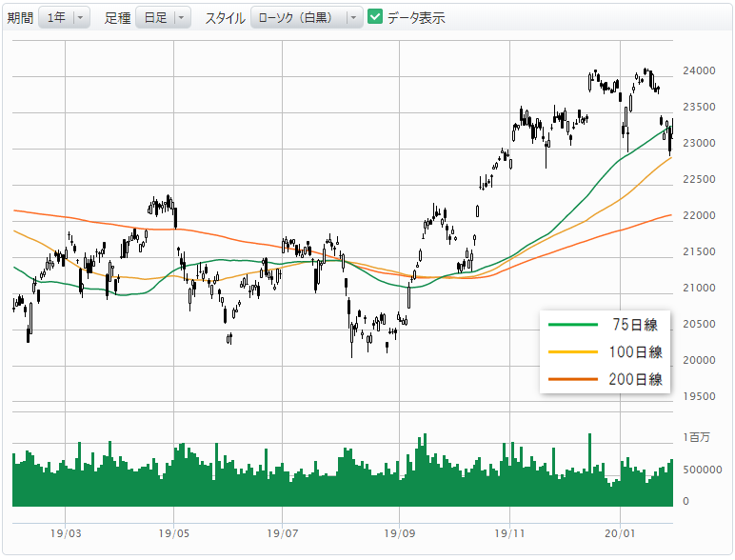
Task: Click the スタイル label text
Action: (225, 18)
